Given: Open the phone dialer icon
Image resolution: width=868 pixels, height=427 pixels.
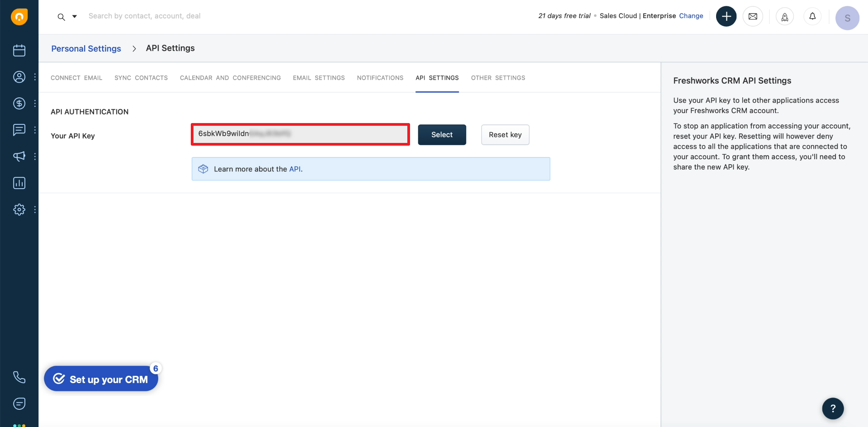Looking at the screenshot, I should pos(19,377).
